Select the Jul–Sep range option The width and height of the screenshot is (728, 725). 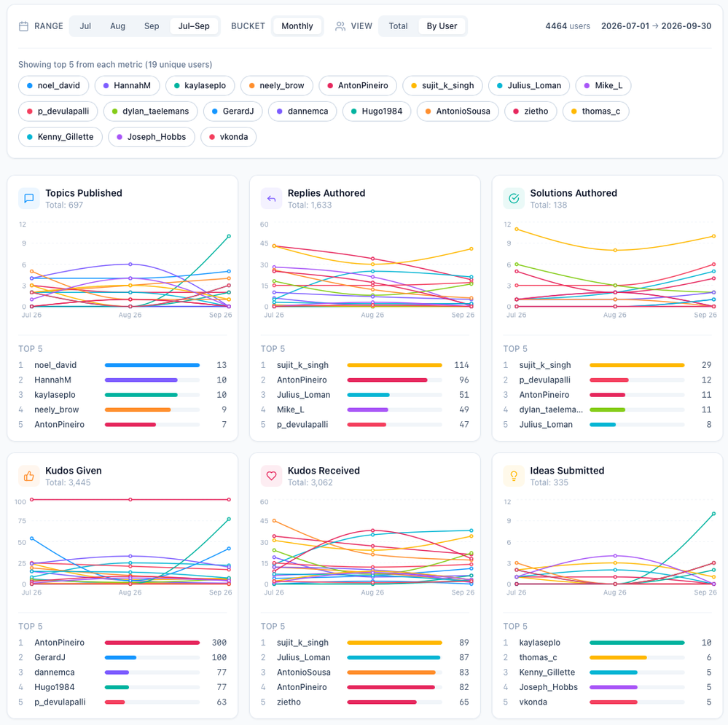coord(194,26)
